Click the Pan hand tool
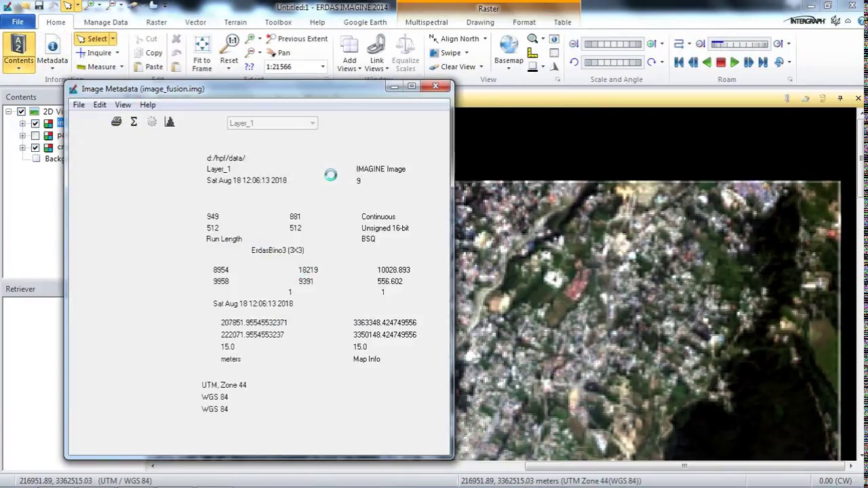Image resolution: width=868 pixels, height=488 pixels. coord(277,53)
